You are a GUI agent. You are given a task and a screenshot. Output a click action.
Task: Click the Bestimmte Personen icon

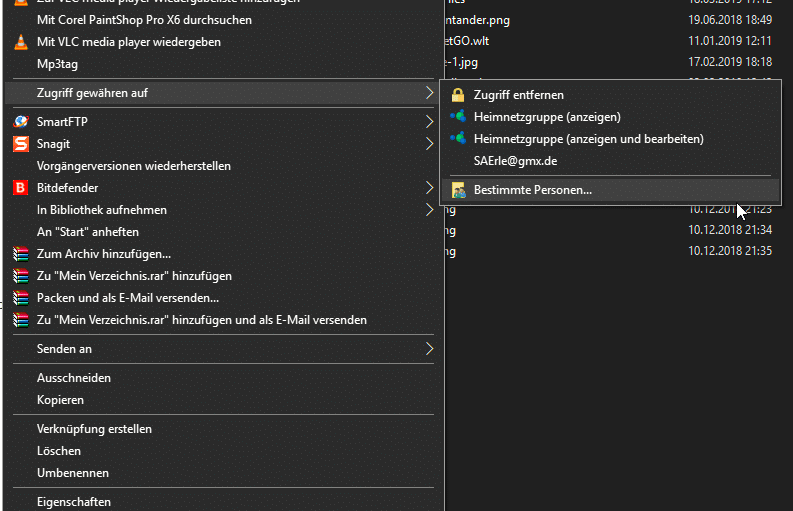[x=458, y=189]
